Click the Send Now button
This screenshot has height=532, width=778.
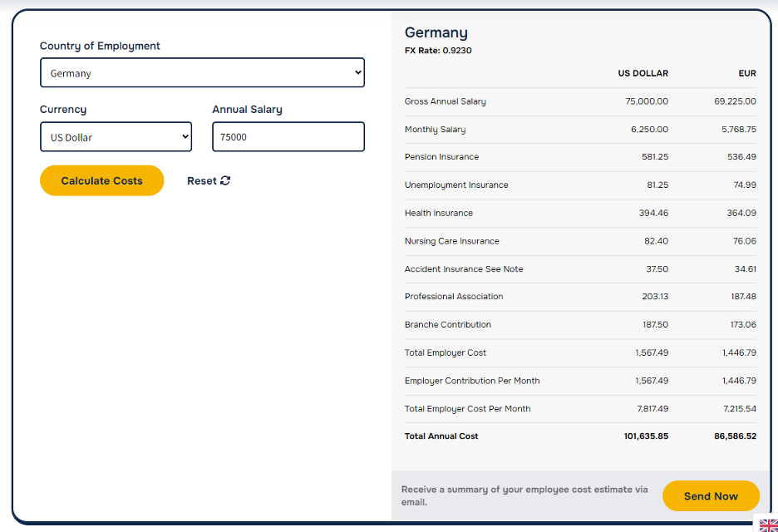(x=711, y=495)
